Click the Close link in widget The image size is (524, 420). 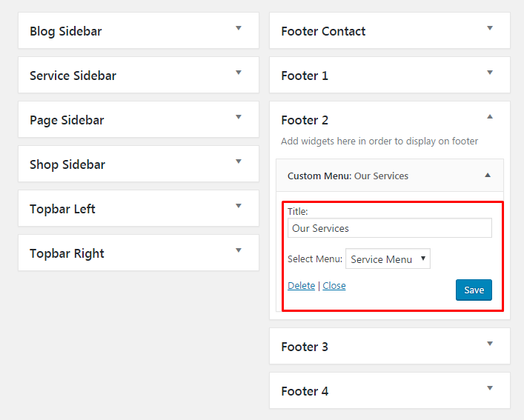coord(334,286)
